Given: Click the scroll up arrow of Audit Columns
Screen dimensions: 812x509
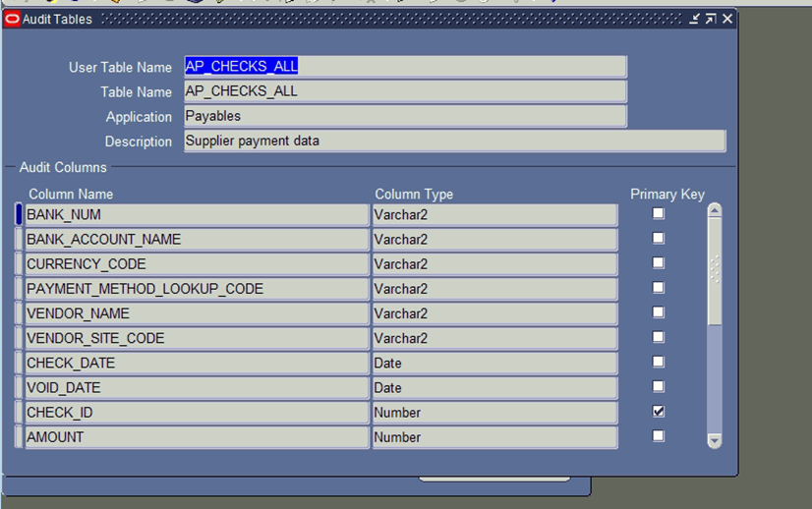Looking at the screenshot, I should coord(715,210).
